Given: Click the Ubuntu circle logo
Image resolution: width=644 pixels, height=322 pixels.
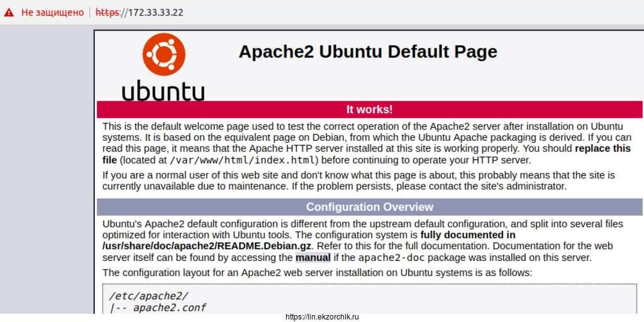Looking at the screenshot, I should pos(164,54).
